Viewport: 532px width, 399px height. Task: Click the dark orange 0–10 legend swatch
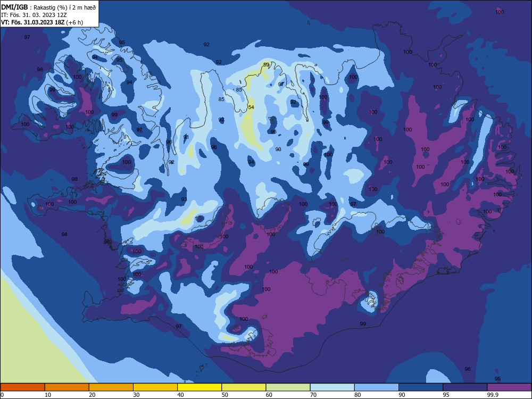click(x=22, y=387)
